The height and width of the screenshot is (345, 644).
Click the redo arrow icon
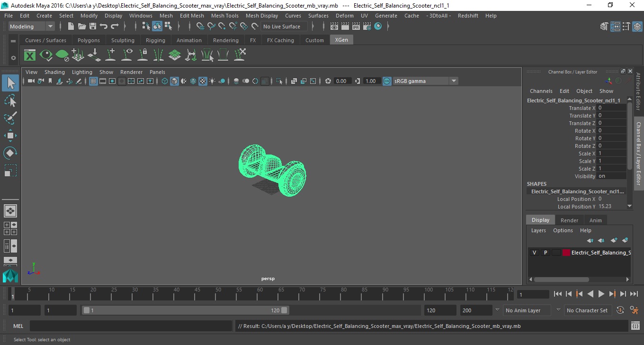114,27
